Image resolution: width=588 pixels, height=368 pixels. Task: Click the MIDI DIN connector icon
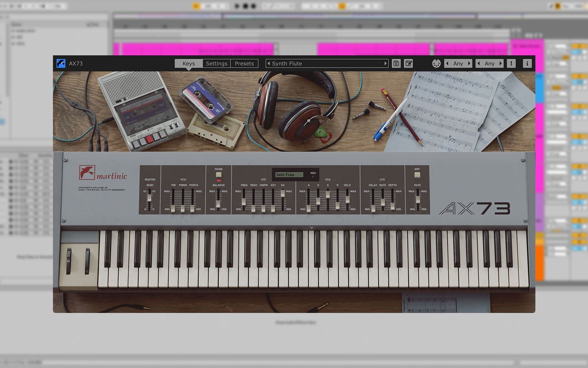436,63
